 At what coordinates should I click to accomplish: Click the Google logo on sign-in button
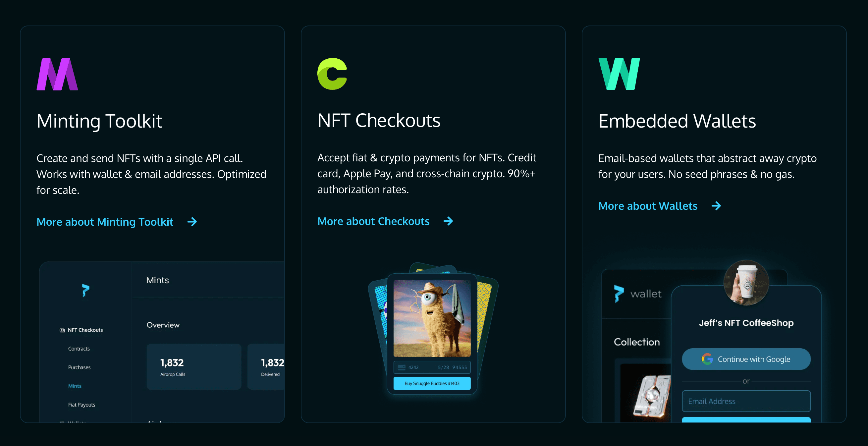coord(707,359)
